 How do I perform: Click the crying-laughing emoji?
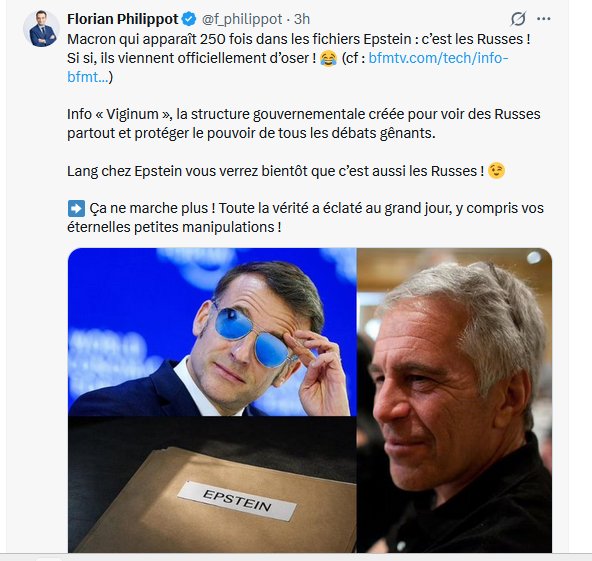click(328, 59)
